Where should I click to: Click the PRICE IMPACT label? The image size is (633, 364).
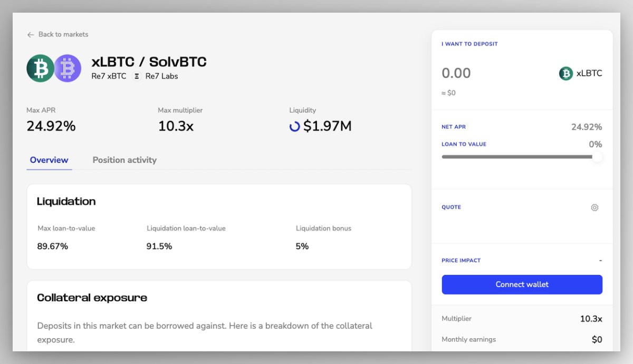[x=461, y=261]
